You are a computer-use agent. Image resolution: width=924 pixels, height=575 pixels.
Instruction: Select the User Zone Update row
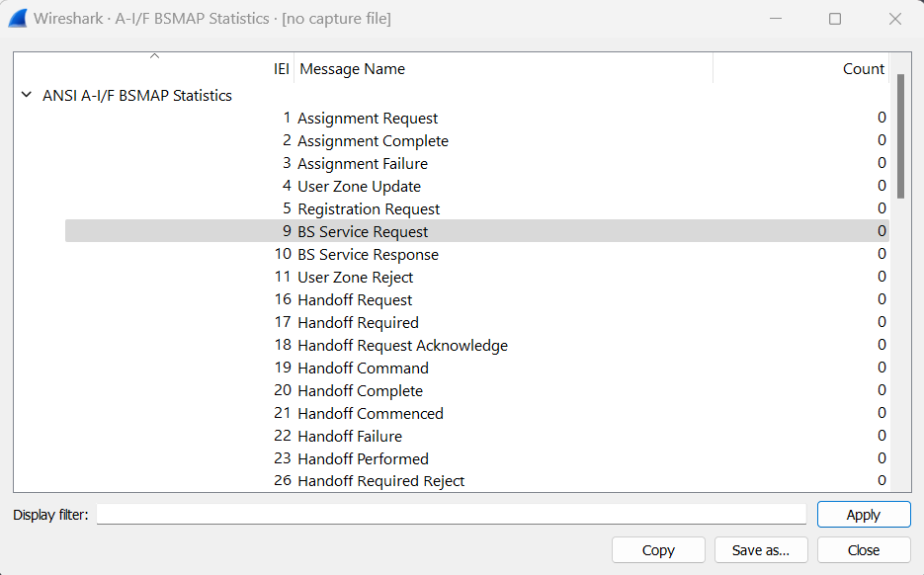coord(359,187)
